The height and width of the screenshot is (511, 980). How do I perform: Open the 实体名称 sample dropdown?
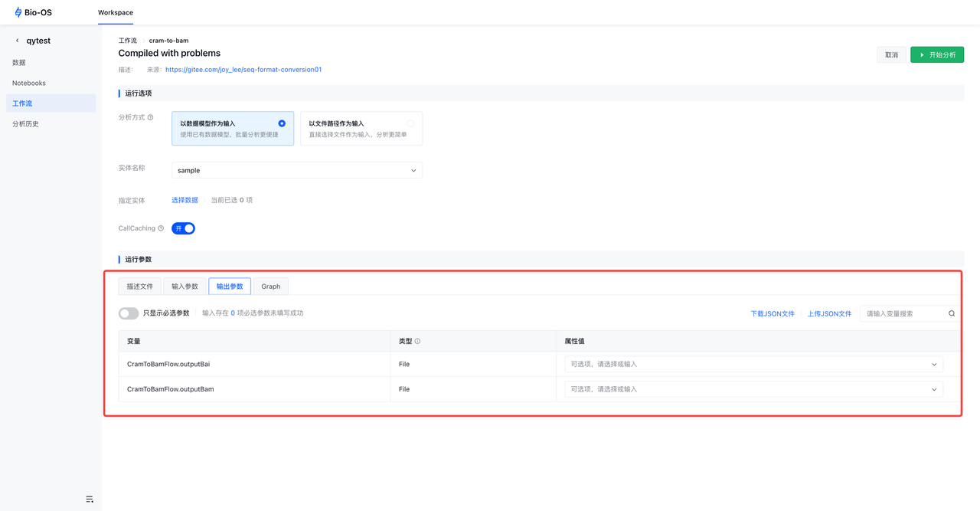(x=297, y=170)
